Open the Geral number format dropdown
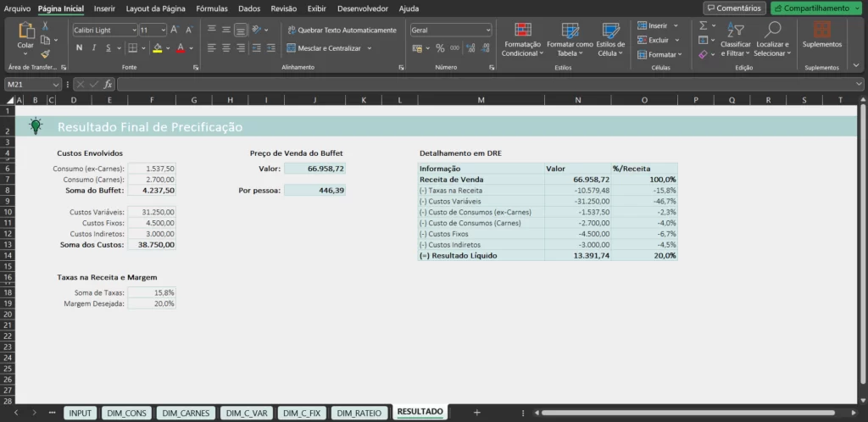868x422 pixels. click(487, 30)
